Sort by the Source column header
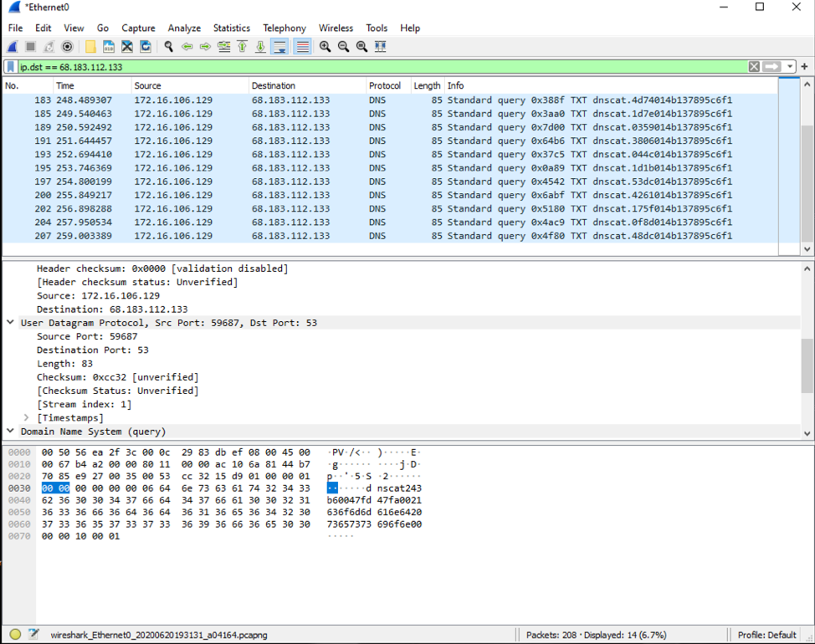The image size is (815, 644). 190,85
